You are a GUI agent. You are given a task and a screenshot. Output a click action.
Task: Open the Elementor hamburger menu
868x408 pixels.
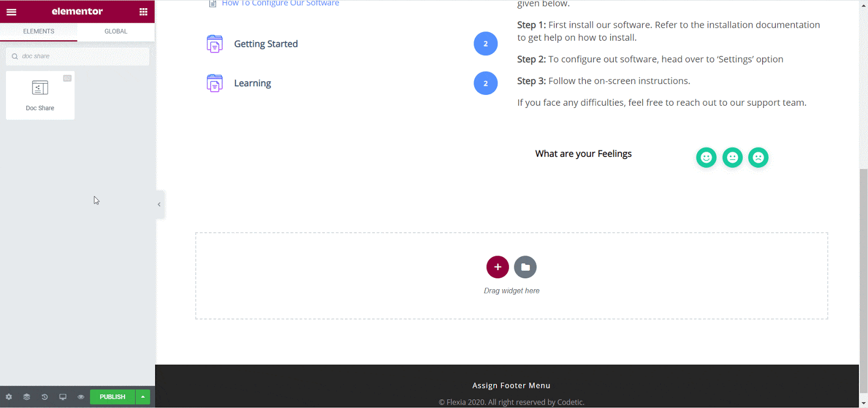click(11, 12)
